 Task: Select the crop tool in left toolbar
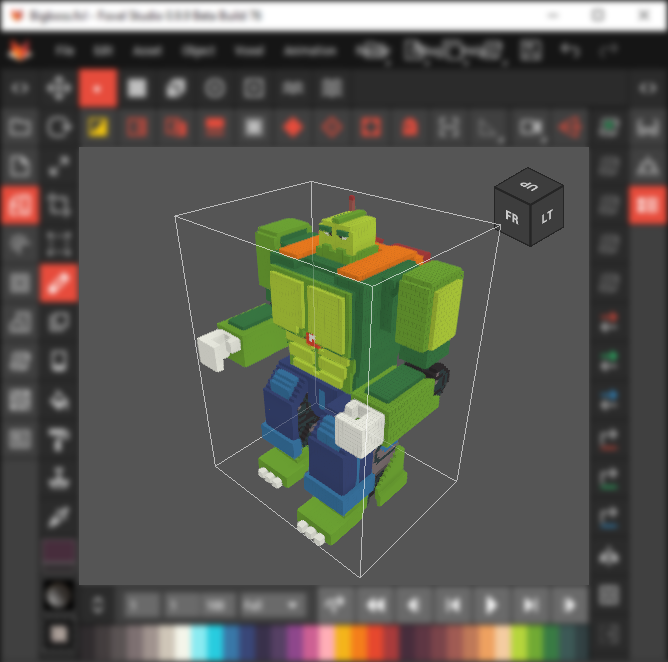click(x=59, y=206)
